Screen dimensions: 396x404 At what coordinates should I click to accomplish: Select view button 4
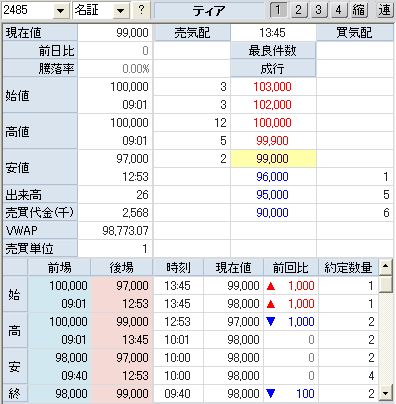pos(339,10)
